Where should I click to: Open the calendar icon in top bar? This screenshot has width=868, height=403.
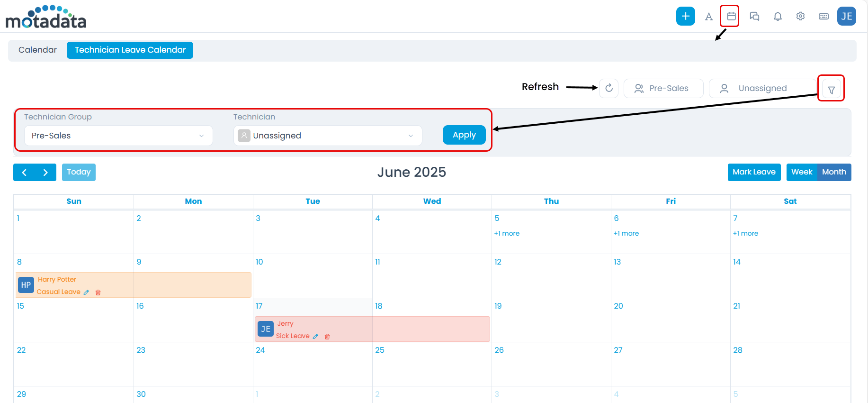(731, 16)
